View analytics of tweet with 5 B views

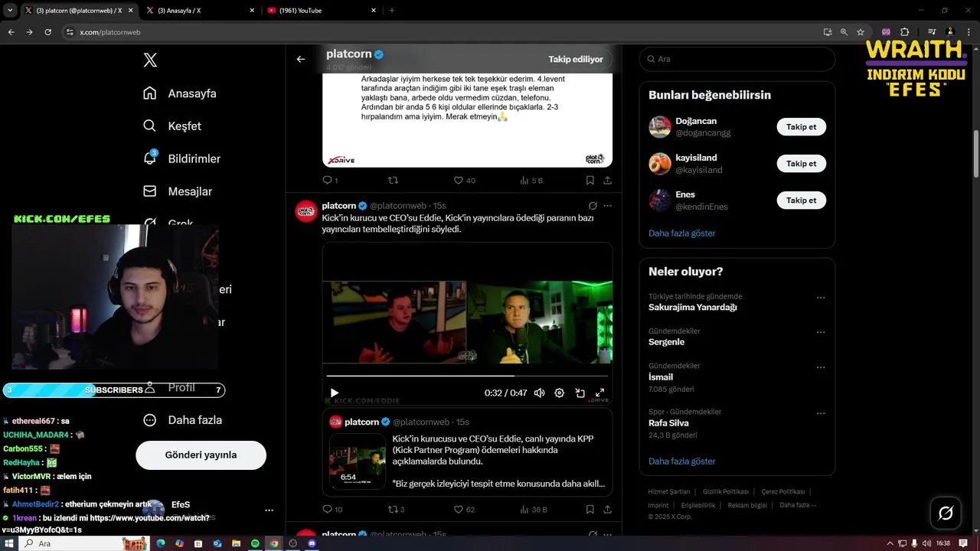531,181
